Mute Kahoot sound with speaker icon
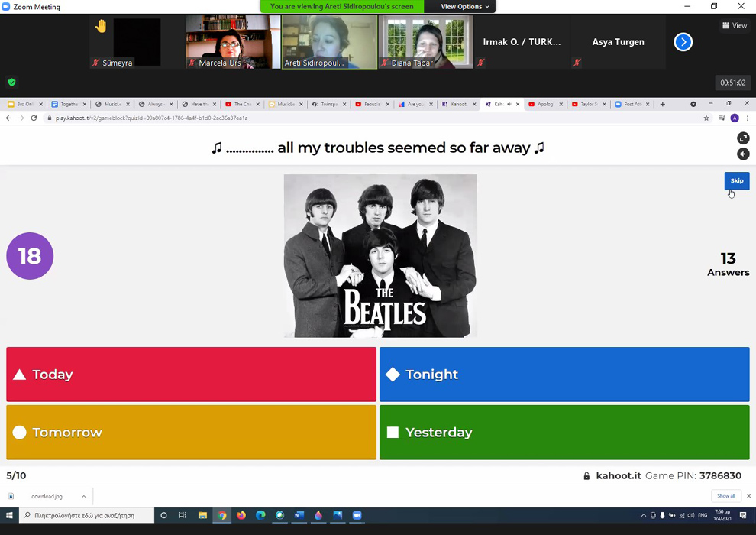This screenshot has height=535, width=756. pos(743,154)
